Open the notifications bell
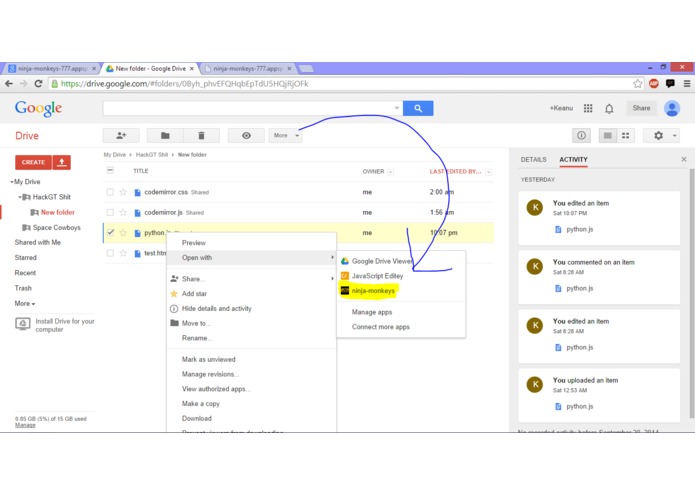This screenshot has height=494, width=695. click(609, 109)
